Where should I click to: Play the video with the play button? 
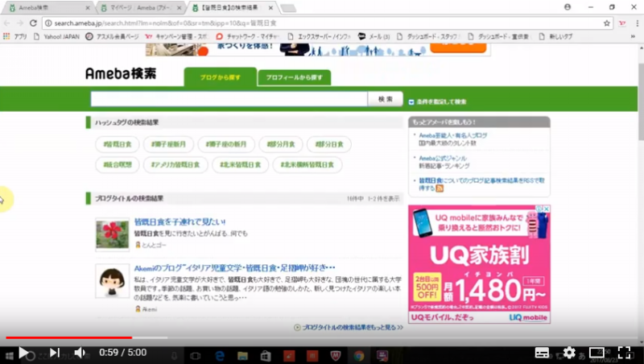point(24,353)
